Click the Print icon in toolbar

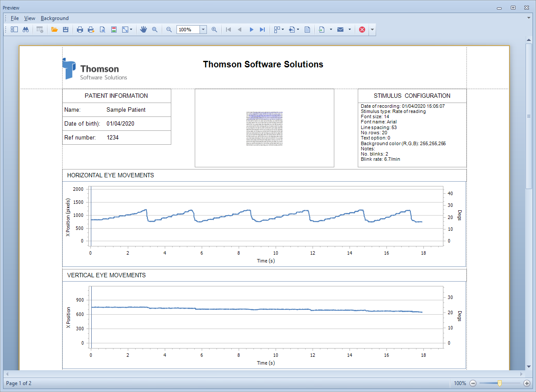pyautogui.click(x=80, y=30)
